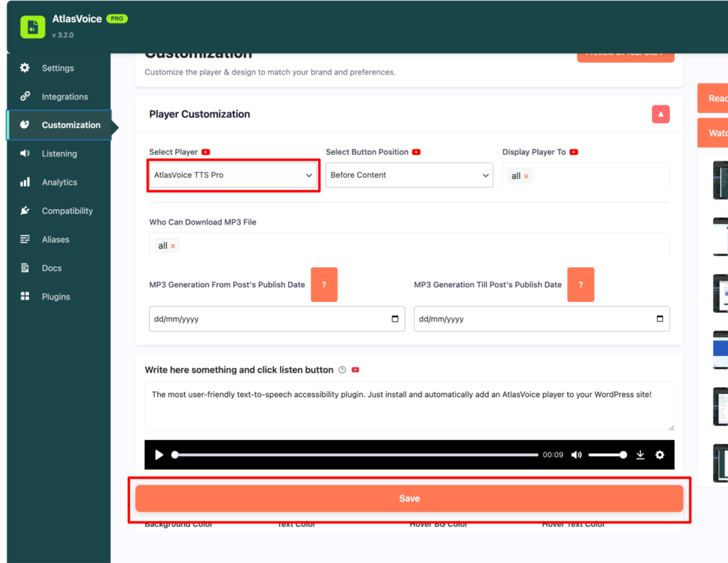Open Settings in the sidebar
The height and width of the screenshot is (563, 728).
[58, 68]
